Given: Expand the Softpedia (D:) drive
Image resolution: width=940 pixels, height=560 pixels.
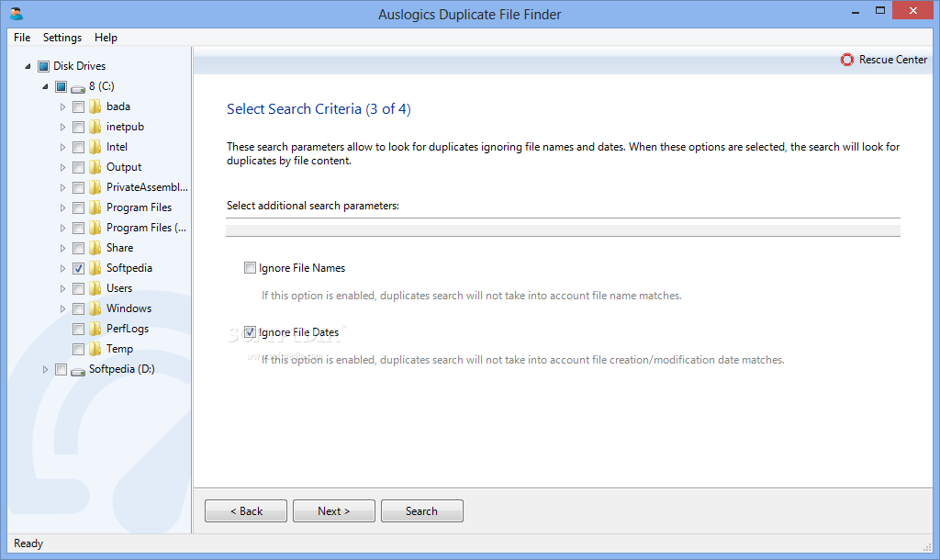Looking at the screenshot, I should (x=45, y=370).
